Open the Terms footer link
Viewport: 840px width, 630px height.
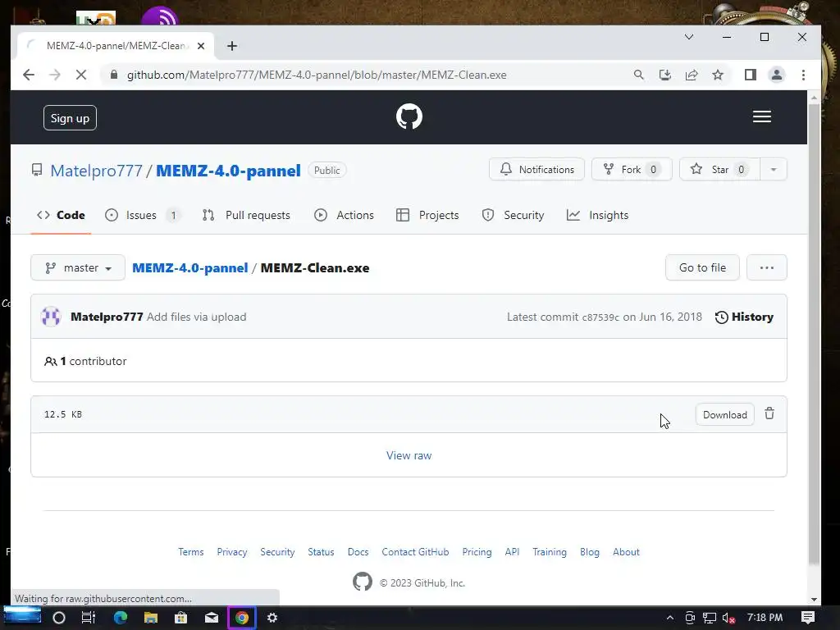pyautogui.click(x=190, y=552)
